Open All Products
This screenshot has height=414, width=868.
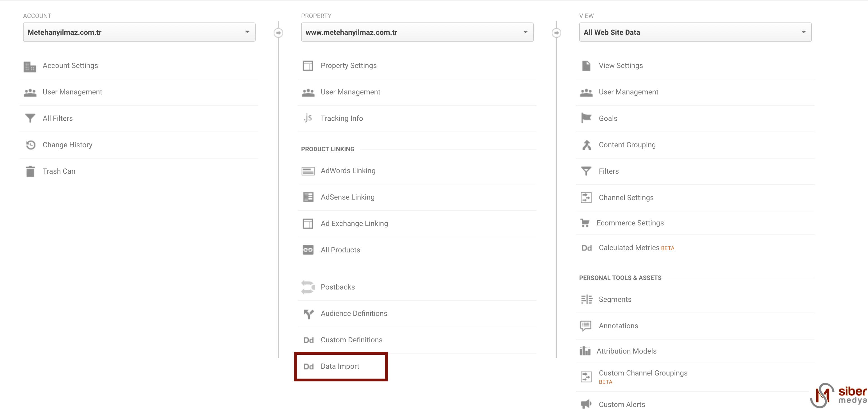pyautogui.click(x=340, y=250)
